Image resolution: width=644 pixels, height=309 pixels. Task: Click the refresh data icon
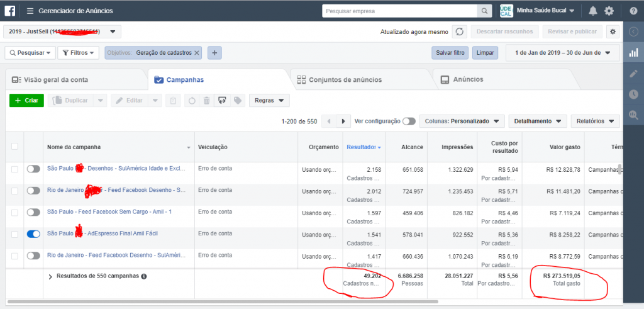(x=460, y=31)
